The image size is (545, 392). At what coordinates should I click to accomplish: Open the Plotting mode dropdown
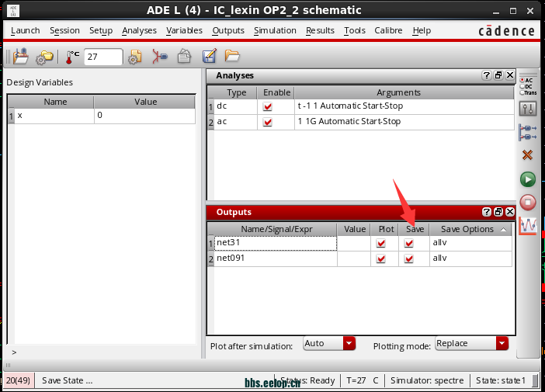[x=471, y=343]
